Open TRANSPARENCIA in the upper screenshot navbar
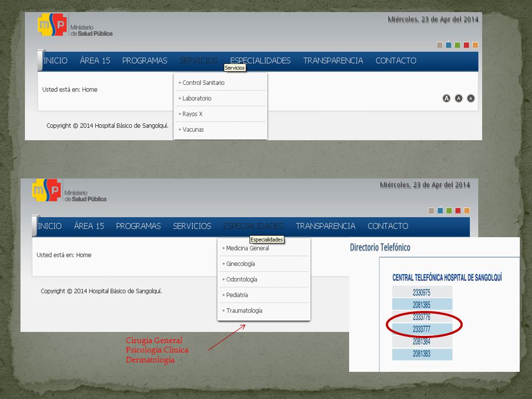Viewport: 532px width, 399px height. point(333,61)
